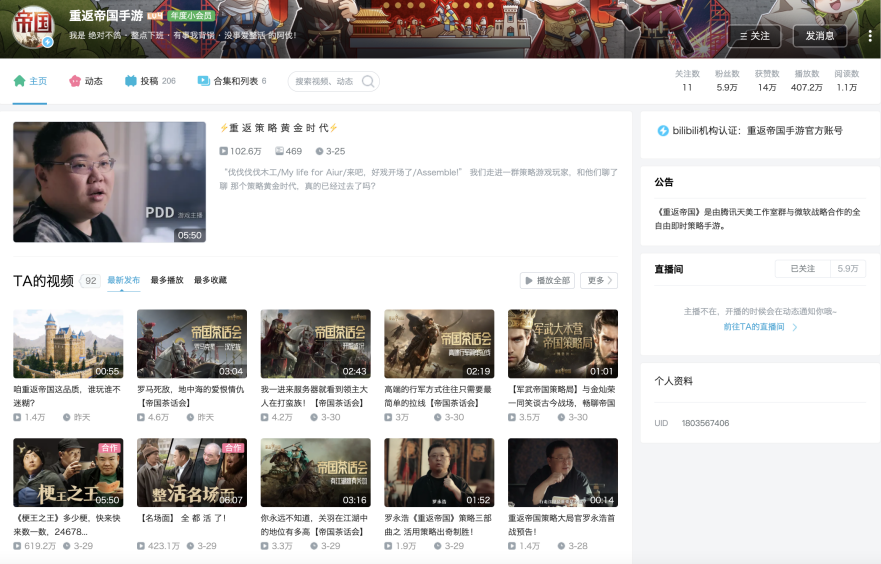Select the 最多收藏 sort tab
881x564 pixels.
click(x=210, y=280)
